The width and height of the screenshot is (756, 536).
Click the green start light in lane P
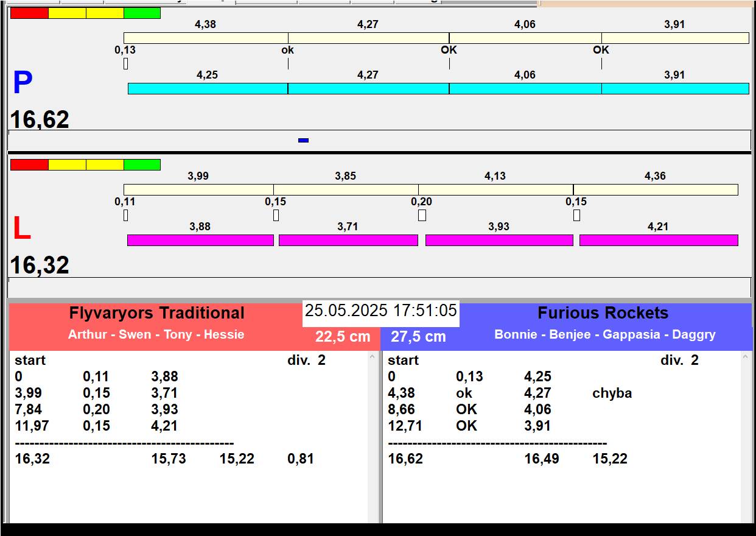(x=142, y=13)
